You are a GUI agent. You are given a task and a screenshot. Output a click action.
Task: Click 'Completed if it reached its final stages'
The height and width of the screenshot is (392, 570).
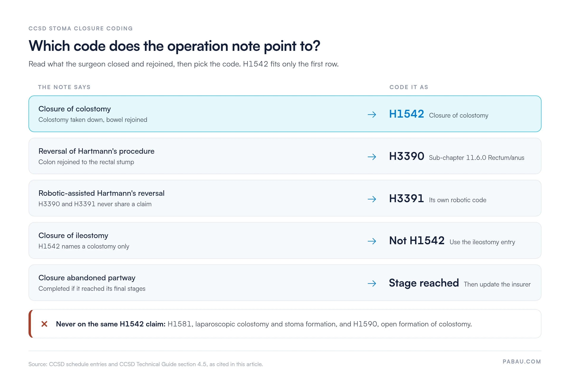coord(92,289)
